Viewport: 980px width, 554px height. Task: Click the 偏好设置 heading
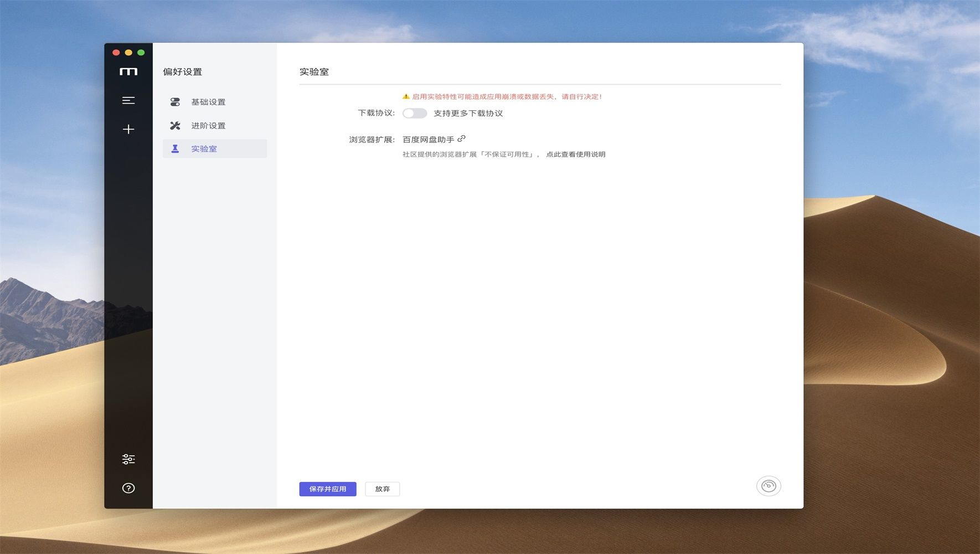click(183, 72)
